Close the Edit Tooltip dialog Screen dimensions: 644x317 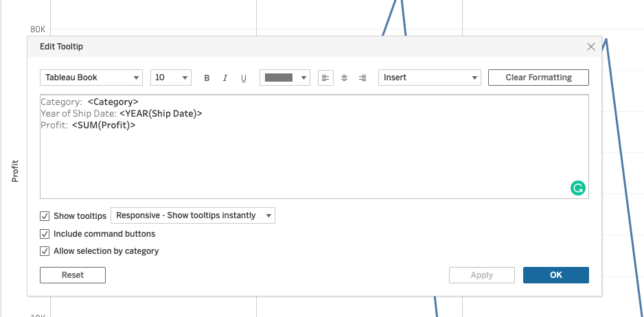(591, 47)
